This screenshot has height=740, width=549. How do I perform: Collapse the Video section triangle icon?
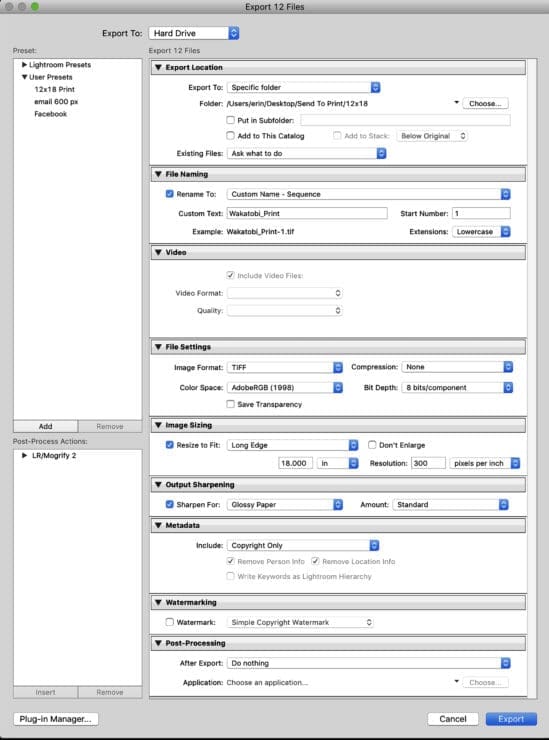click(158, 252)
